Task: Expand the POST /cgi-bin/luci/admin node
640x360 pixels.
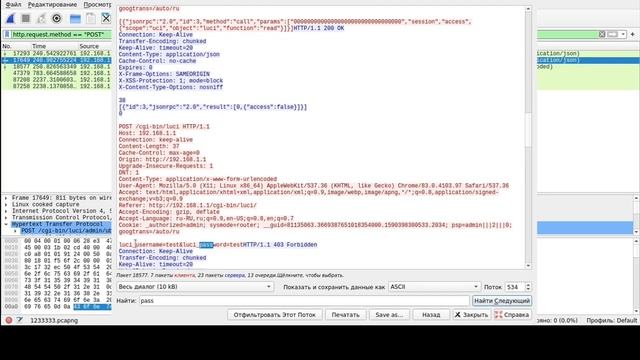Action: [15, 231]
